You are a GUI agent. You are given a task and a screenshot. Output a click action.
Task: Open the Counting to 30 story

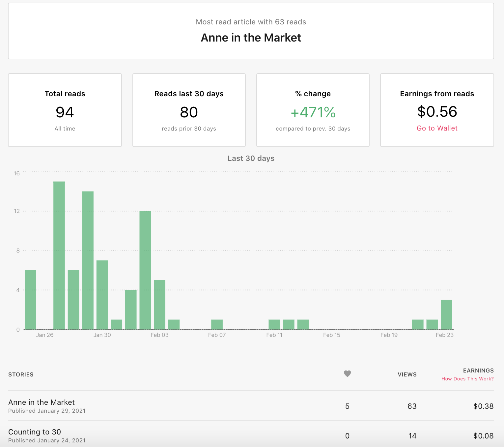[x=35, y=432]
